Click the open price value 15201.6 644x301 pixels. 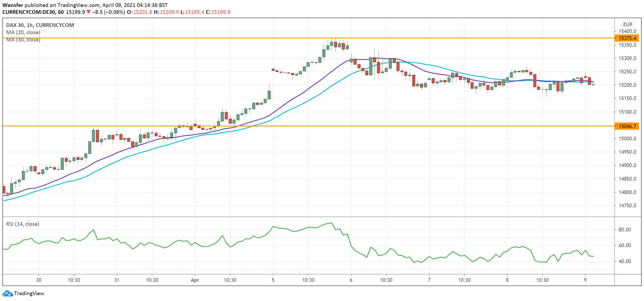point(143,12)
